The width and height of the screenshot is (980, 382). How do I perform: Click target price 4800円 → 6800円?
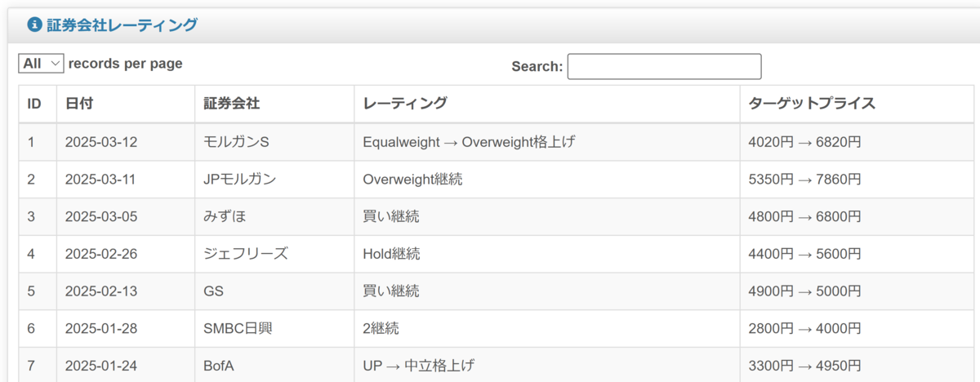[x=857, y=217]
